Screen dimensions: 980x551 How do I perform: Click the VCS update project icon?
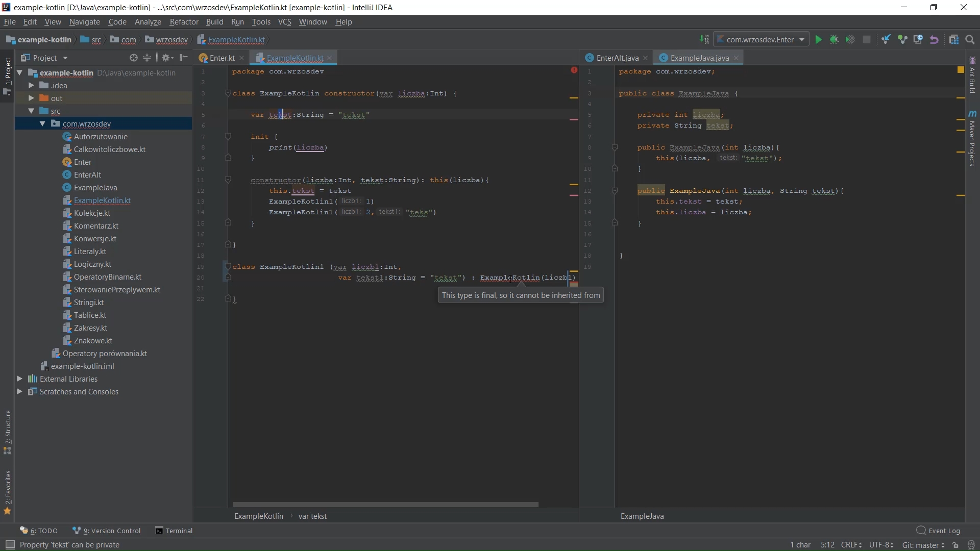886,40
